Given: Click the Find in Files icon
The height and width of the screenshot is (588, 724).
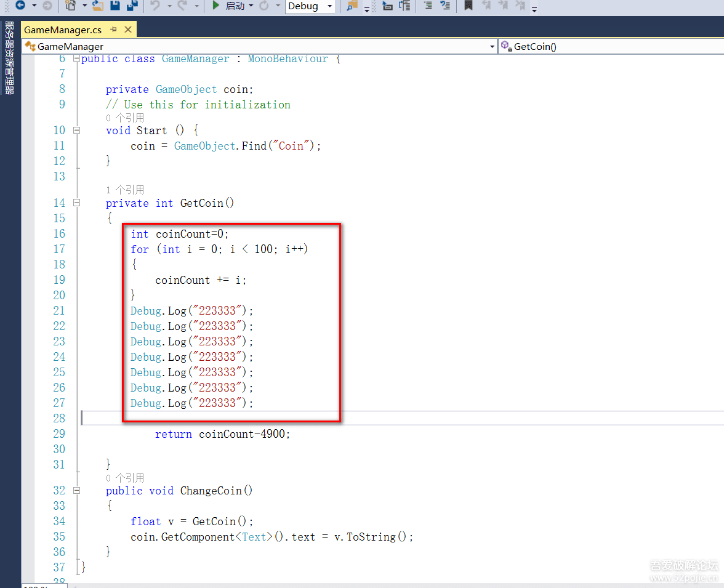Looking at the screenshot, I should [x=352, y=6].
